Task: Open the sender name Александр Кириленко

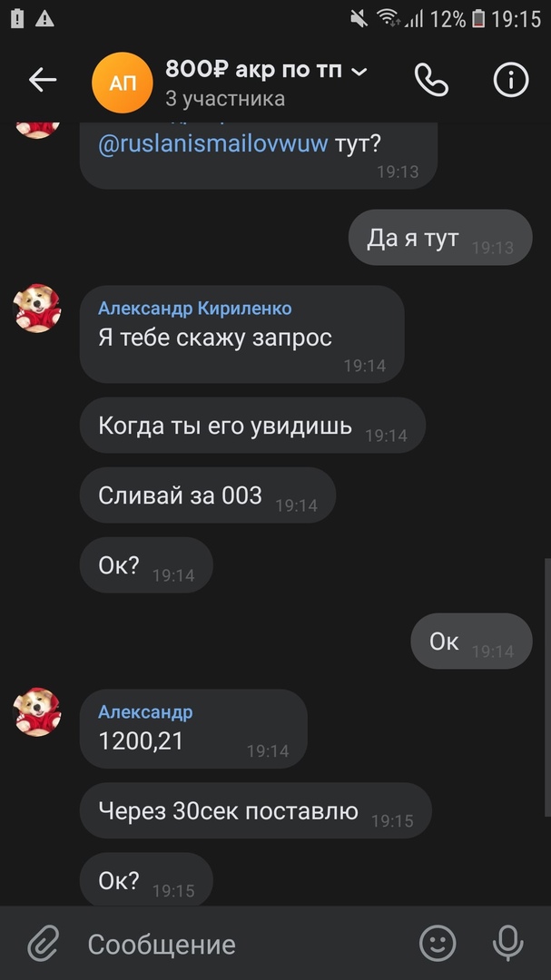Action: point(194,309)
